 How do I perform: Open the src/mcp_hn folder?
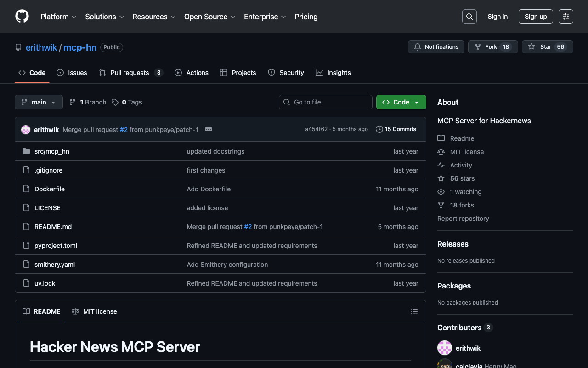pyautogui.click(x=51, y=151)
